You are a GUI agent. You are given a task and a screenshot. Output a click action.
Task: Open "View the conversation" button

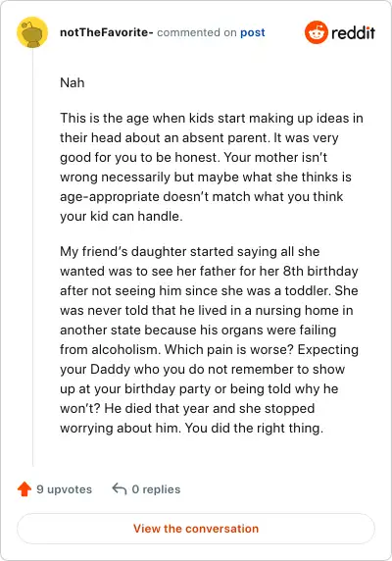tap(196, 529)
